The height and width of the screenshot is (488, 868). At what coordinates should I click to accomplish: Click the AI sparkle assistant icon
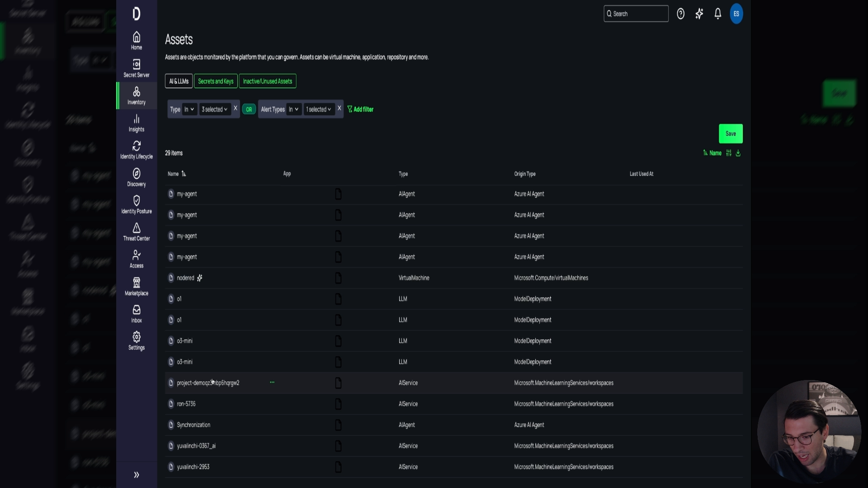(699, 14)
